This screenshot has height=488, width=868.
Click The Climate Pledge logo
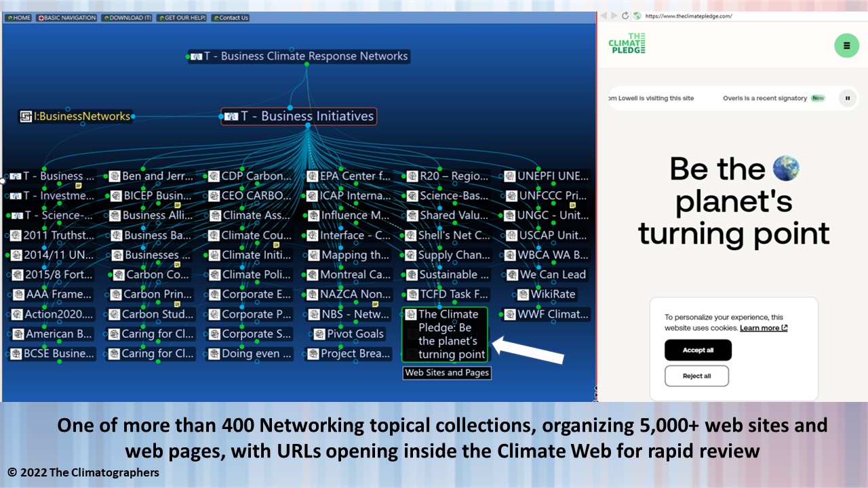tap(627, 43)
